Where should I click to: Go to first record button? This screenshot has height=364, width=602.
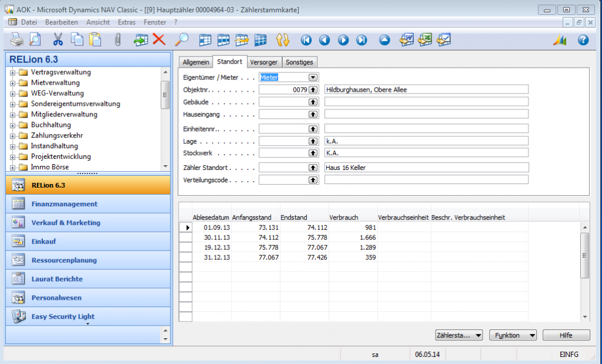point(306,40)
